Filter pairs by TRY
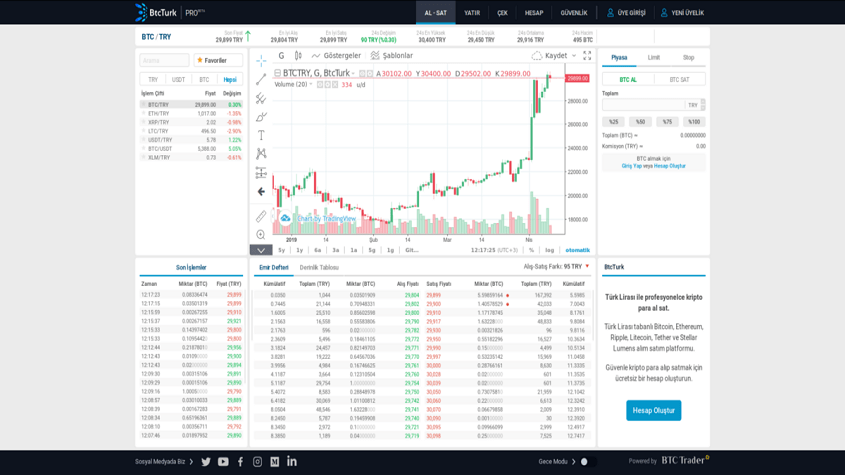This screenshot has width=845, height=475. click(x=153, y=80)
